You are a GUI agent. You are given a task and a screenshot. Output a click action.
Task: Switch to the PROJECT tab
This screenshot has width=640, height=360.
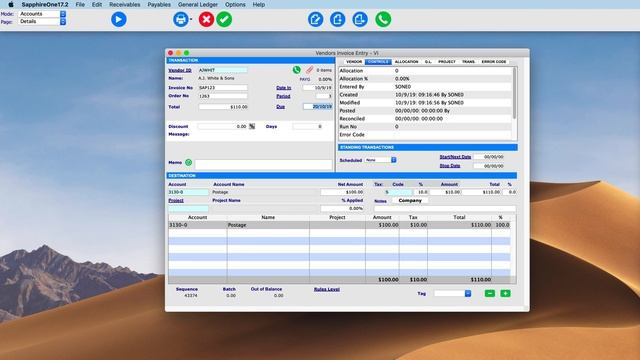coord(447,62)
